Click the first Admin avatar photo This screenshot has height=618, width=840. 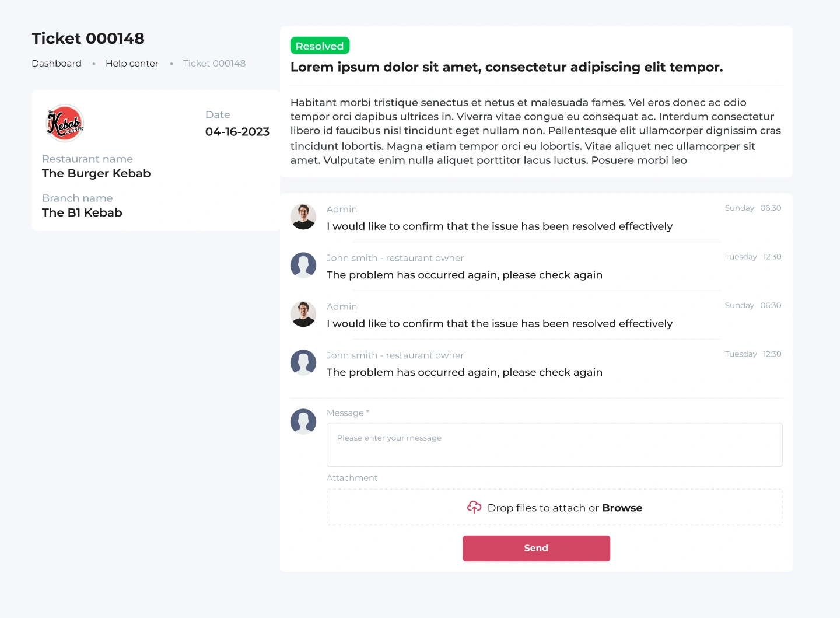(x=303, y=217)
